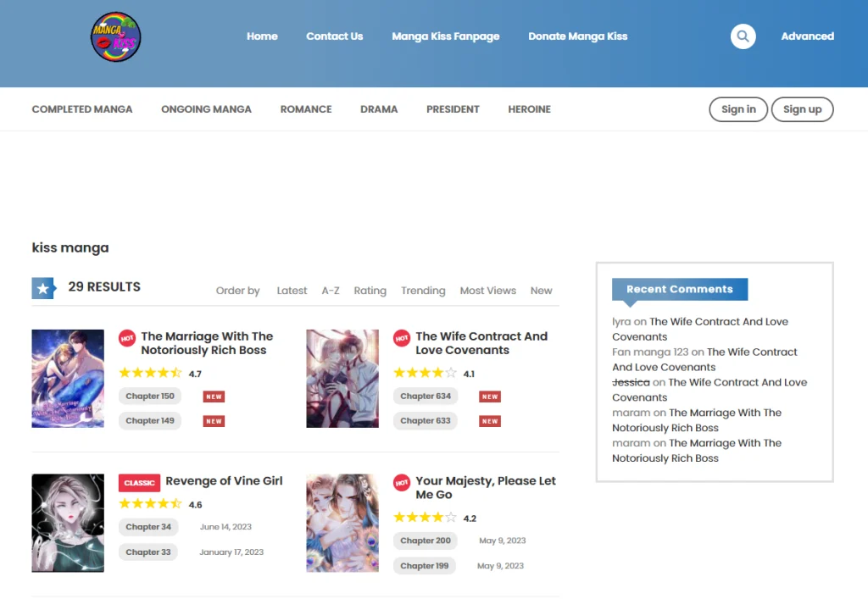Screen dimensions: 868x599
Task: Click 29 RESULTS text
Action: [104, 287]
